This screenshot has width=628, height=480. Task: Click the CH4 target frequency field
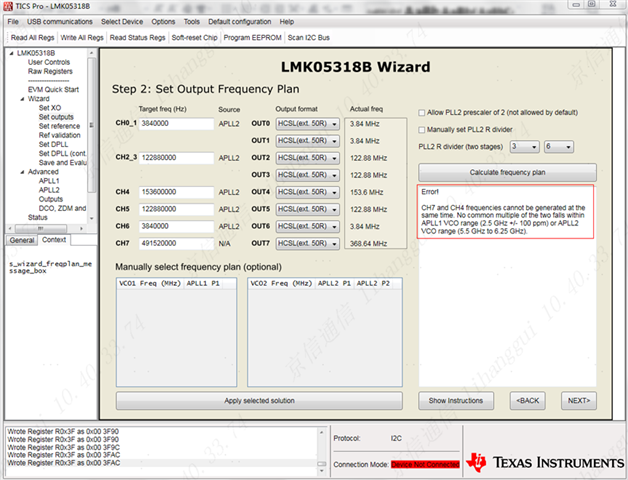[x=176, y=192]
